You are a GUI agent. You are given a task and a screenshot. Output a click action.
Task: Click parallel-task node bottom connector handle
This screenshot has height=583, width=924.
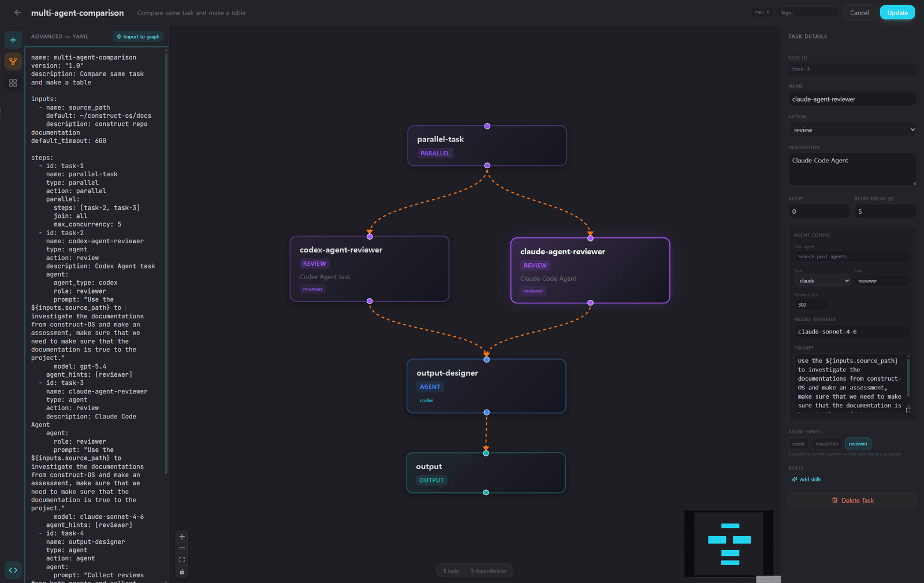[x=487, y=165]
